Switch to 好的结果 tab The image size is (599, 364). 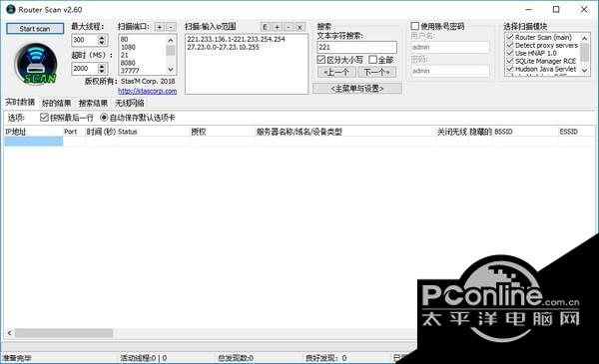point(57,103)
